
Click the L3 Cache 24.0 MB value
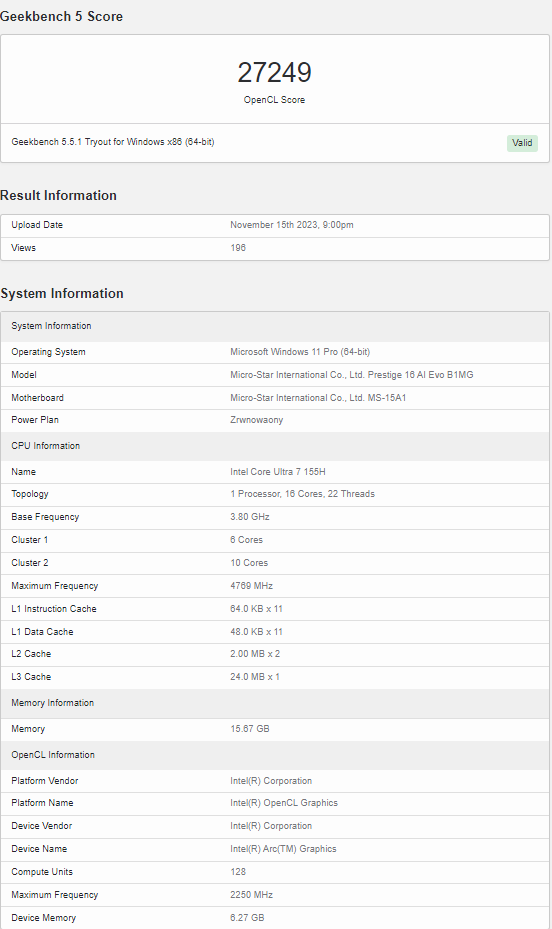coord(255,677)
